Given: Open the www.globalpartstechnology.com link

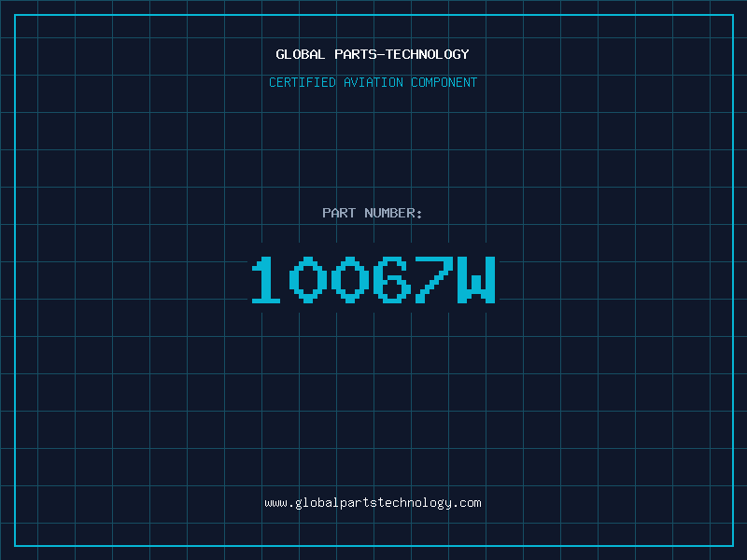Looking at the screenshot, I should click(x=373, y=503).
